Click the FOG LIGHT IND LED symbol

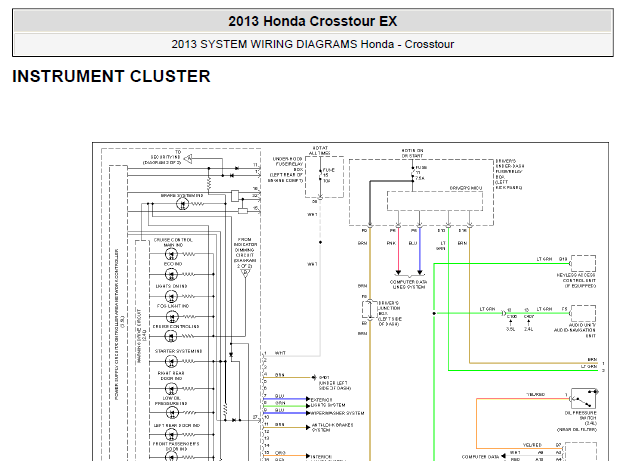pos(172,317)
